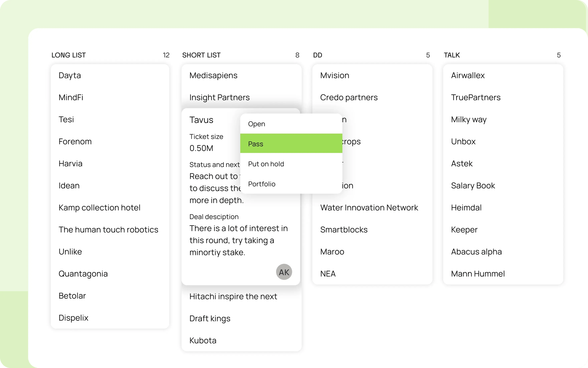The height and width of the screenshot is (368, 588).
Task: Select Tesi in Long List
Action: click(x=66, y=120)
